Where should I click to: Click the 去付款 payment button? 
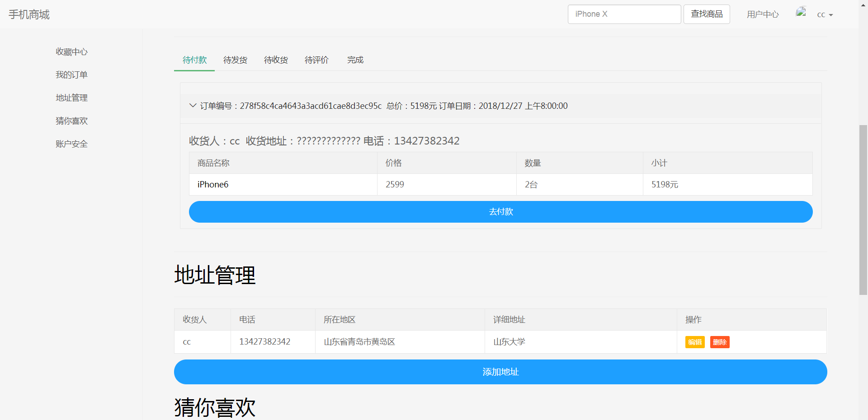[x=500, y=211]
